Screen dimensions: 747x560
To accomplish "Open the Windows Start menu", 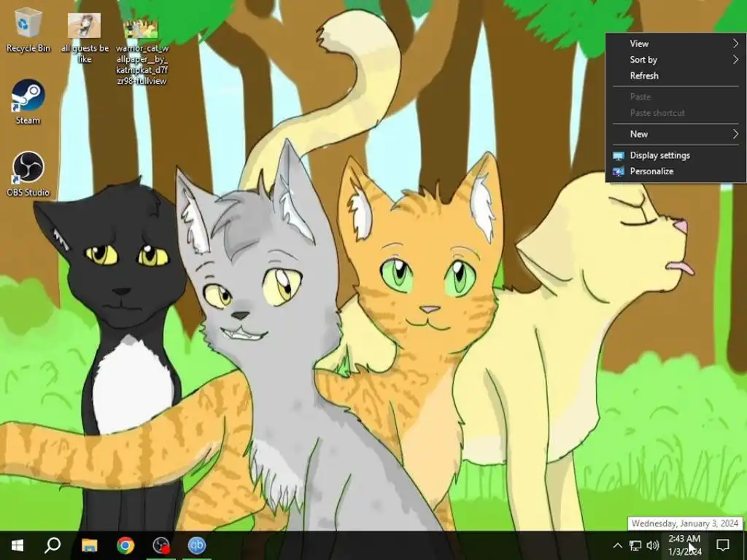I will pyautogui.click(x=18, y=545).
